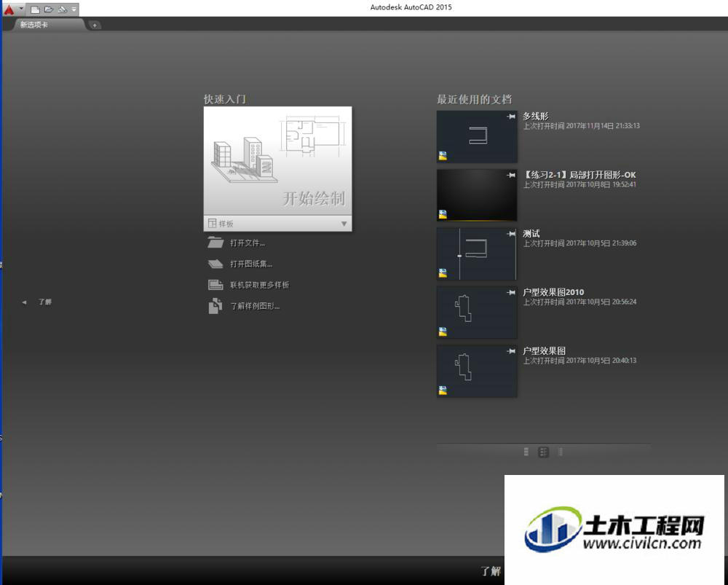This screenshot has width=728, height=585.
Task: Click the 了解 label at the bottom bar
Action: (491, 570)
